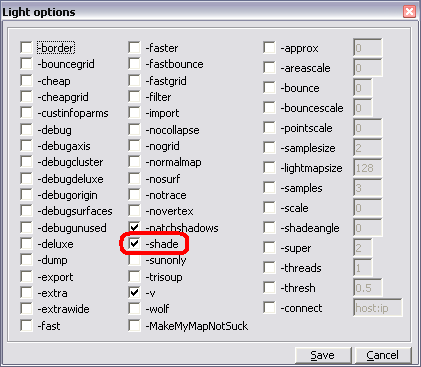Check the -nogrid option
This screenshot has width=421, height=367.
(x=134, y=146)
